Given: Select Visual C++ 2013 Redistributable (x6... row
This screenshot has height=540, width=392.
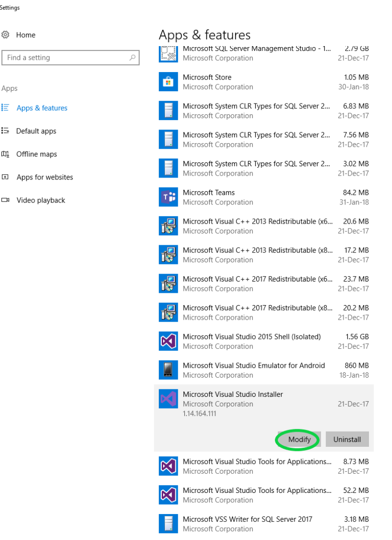Looking at the screenshot, I should point(264,226).
